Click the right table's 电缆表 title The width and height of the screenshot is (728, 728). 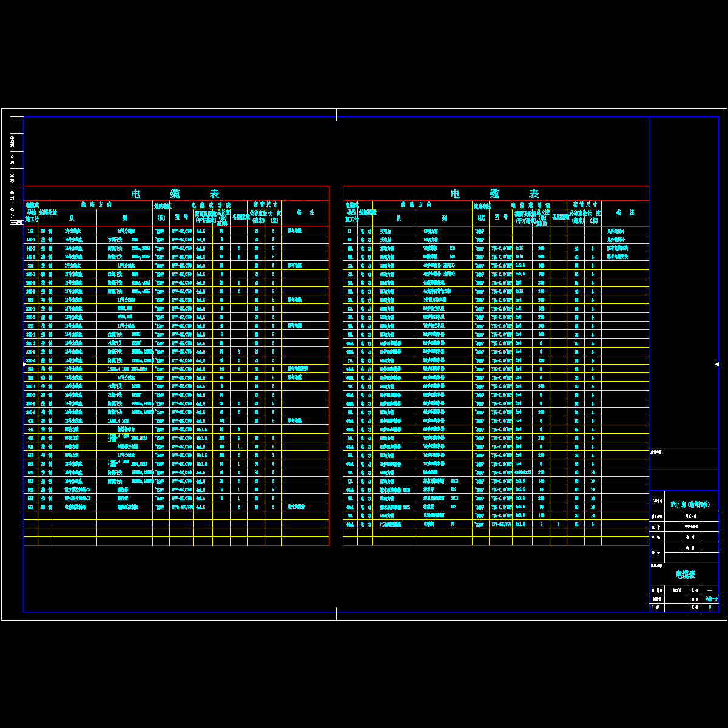494,194
